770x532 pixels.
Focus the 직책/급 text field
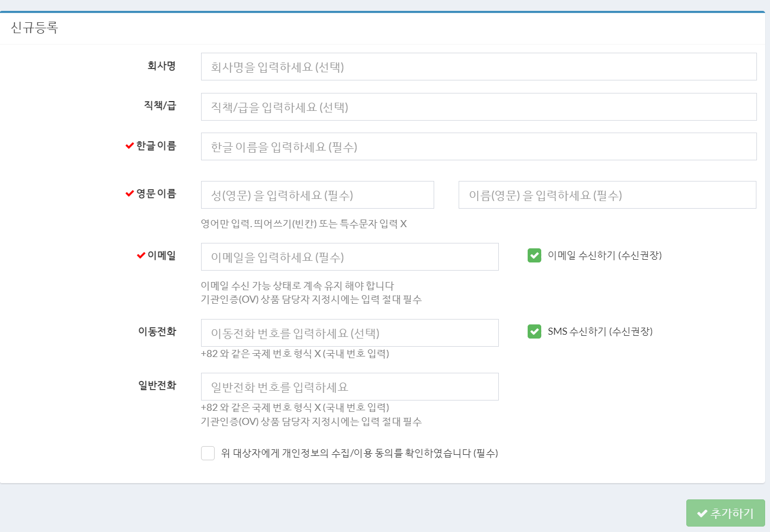point(479,107)
